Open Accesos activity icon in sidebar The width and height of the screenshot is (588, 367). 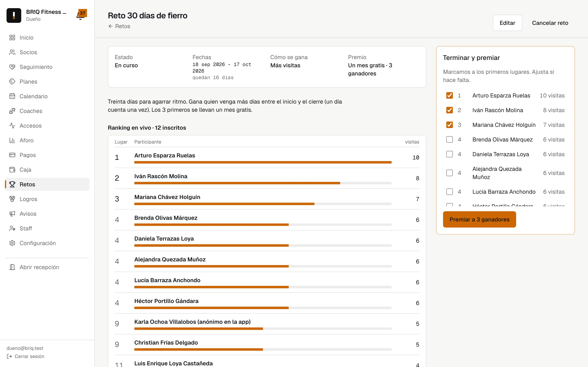point(12,125)
